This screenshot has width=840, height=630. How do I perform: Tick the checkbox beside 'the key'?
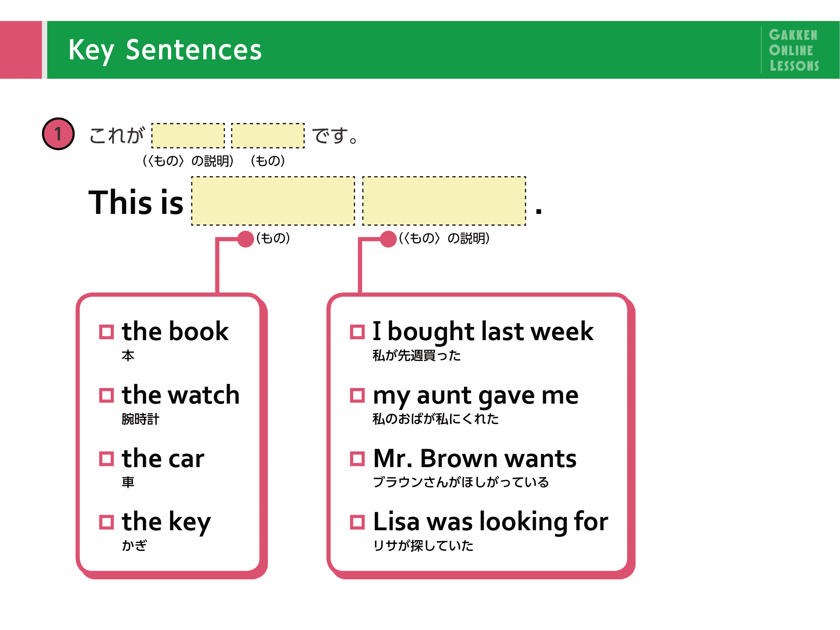pos(106,522)
